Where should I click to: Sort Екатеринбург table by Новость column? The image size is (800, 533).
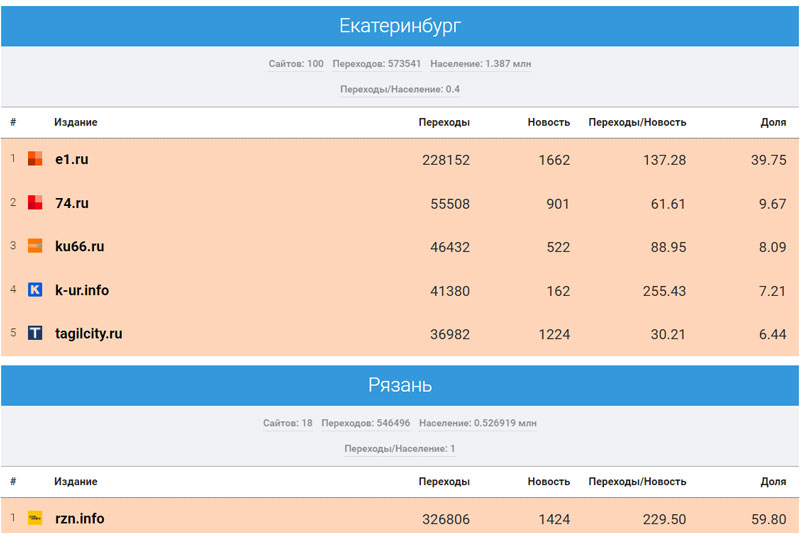(549, 122)
